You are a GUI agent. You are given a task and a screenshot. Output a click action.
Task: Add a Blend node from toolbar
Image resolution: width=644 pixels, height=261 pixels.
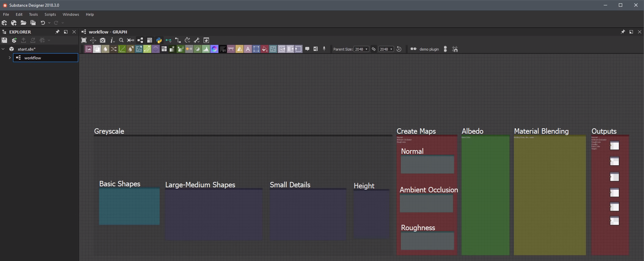pos(97,49)
